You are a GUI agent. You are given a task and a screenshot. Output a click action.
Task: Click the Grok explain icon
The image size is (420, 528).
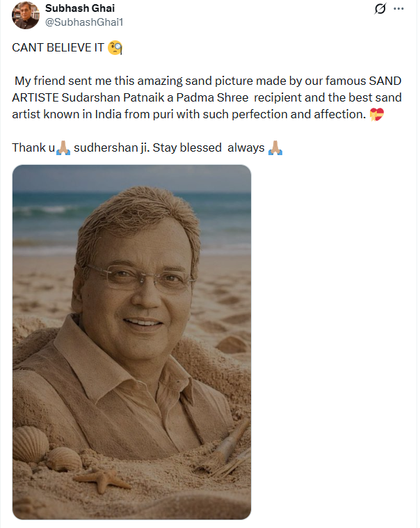coord(380,9)
